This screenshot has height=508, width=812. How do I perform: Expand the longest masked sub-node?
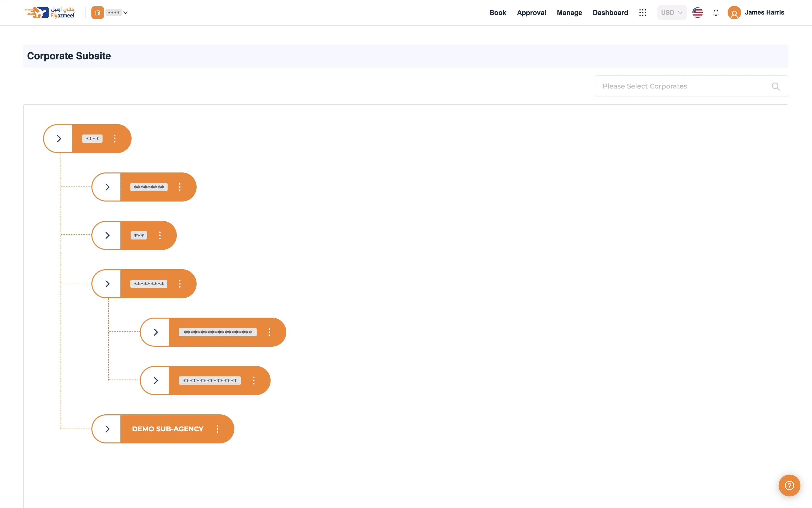click(155, 332)
